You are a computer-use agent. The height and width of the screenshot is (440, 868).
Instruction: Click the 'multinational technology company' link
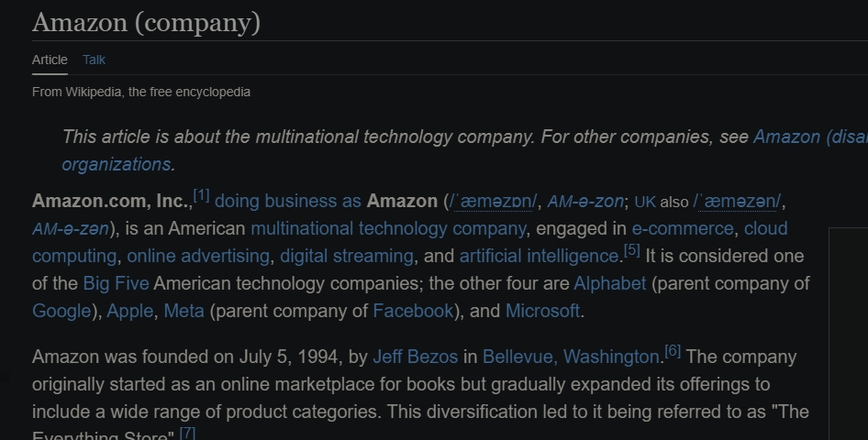388,228
